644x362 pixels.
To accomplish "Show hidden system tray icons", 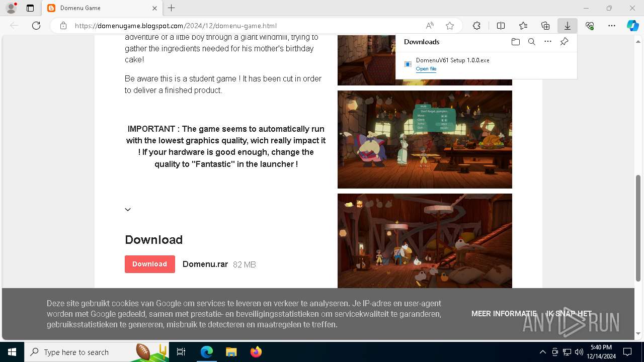I will (x=542, y=352).
